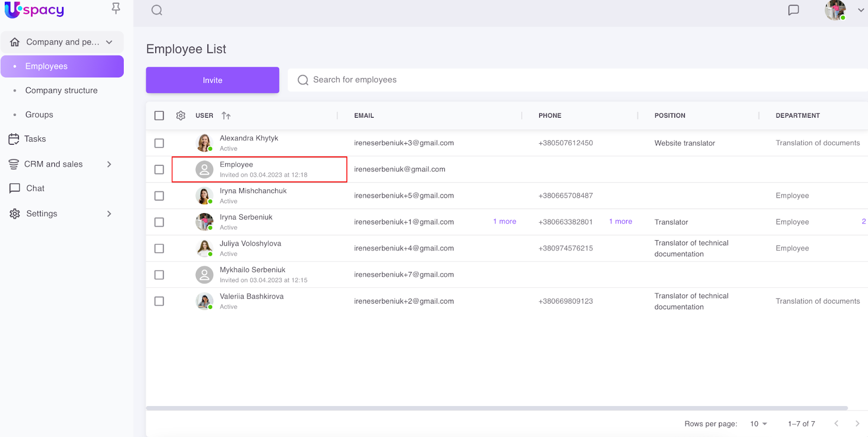Viewport: 868px width, 437px height.
Task: Select the checkbox for Alexandra Khytyk
Action: [159, 143]
